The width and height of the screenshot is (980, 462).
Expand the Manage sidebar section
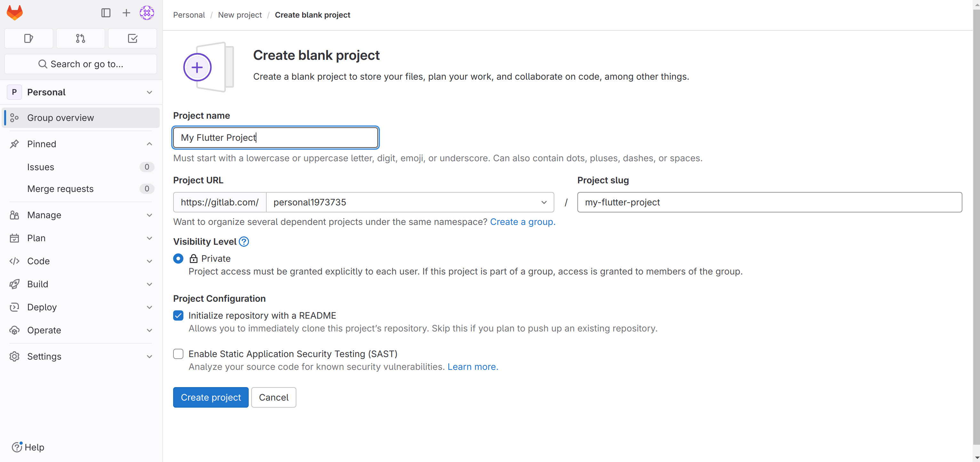coord(81,215)
